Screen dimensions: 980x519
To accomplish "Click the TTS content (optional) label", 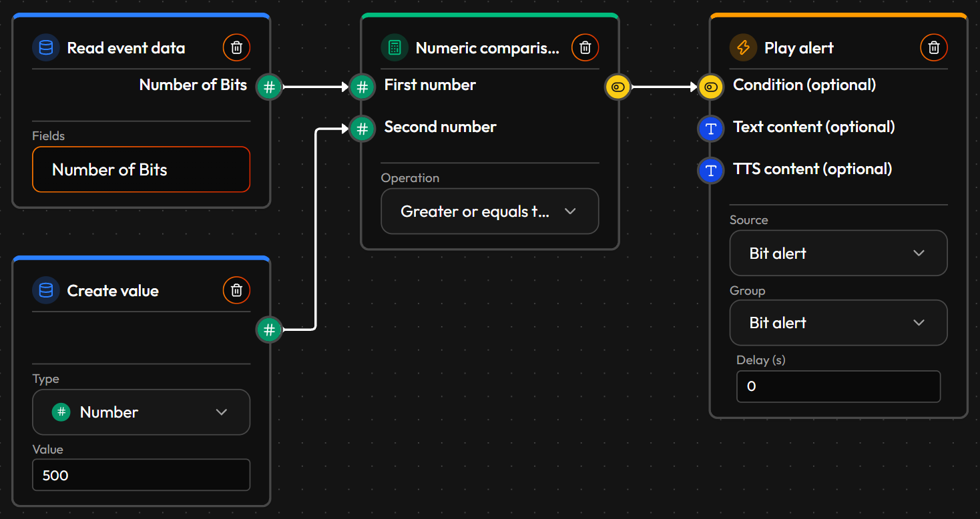I will pos(812,169).
